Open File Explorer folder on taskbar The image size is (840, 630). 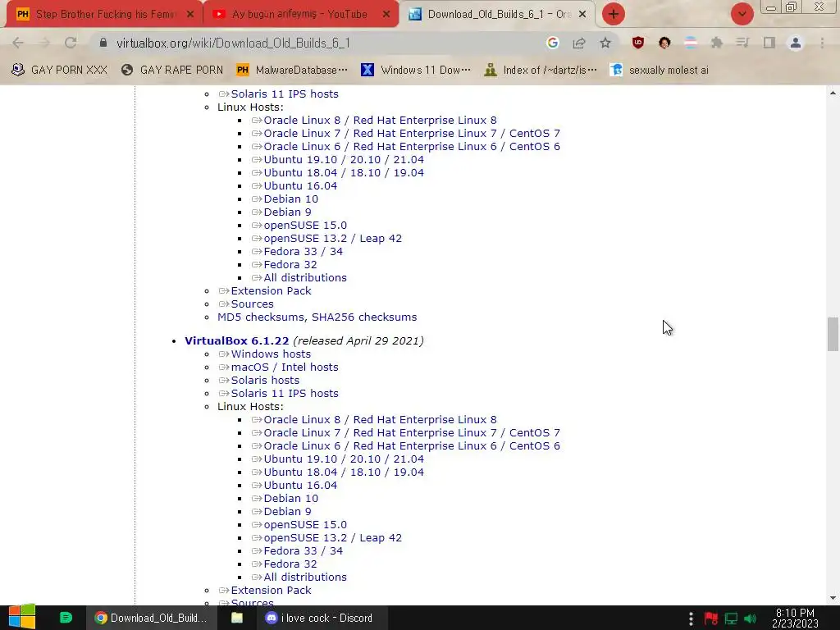(x=237, y=618)
